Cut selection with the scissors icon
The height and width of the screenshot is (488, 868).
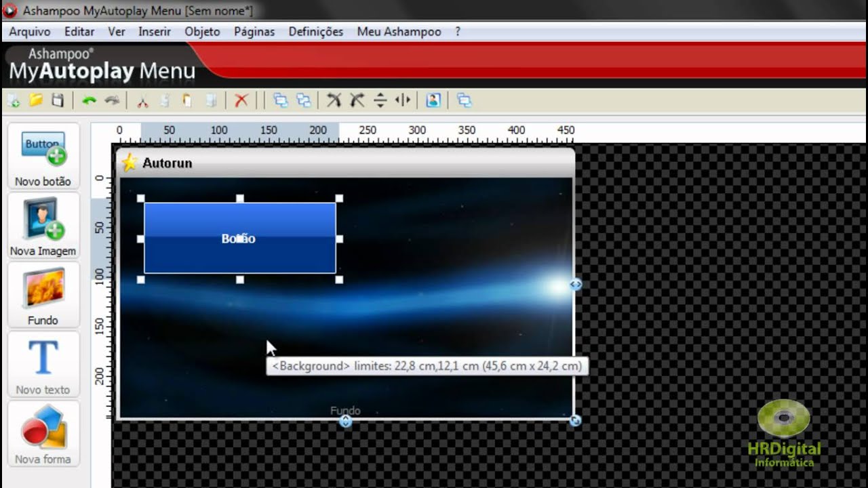(x=142, y=101)
